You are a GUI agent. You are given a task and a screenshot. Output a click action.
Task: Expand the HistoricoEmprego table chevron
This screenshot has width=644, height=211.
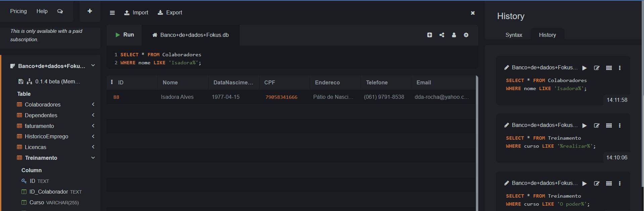(x=93, y=136)
